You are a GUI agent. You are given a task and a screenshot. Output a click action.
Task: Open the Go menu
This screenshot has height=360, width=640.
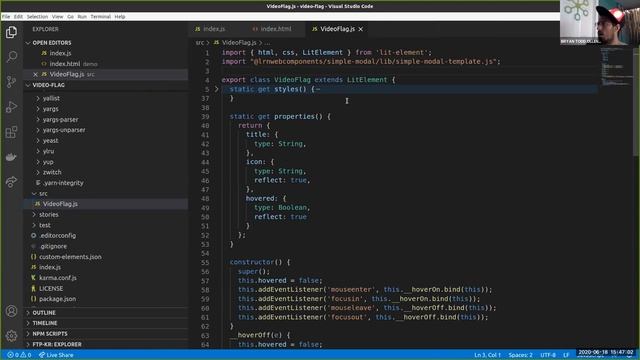71,17
